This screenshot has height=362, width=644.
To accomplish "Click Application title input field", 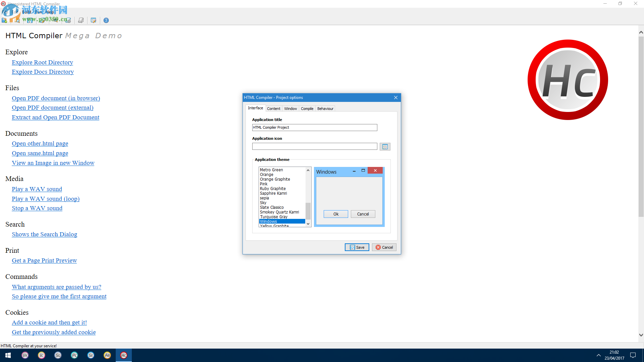I will point(315,127).
